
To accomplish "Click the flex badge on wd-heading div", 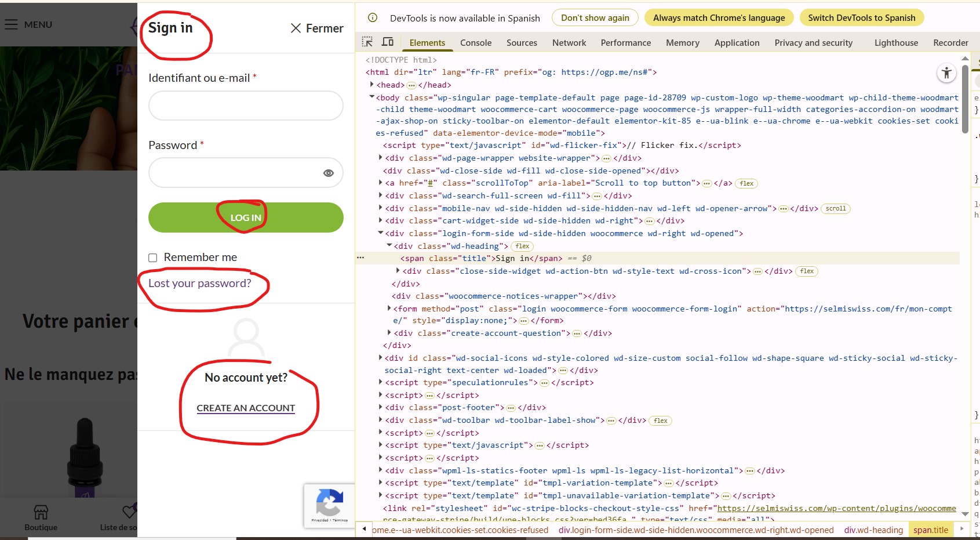I will point(522,246).
